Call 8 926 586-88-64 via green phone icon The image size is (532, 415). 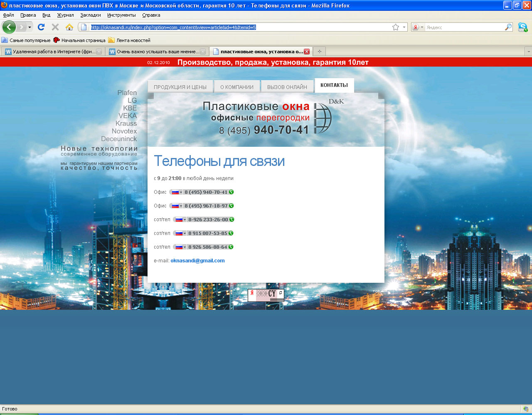tap(231, 247)
